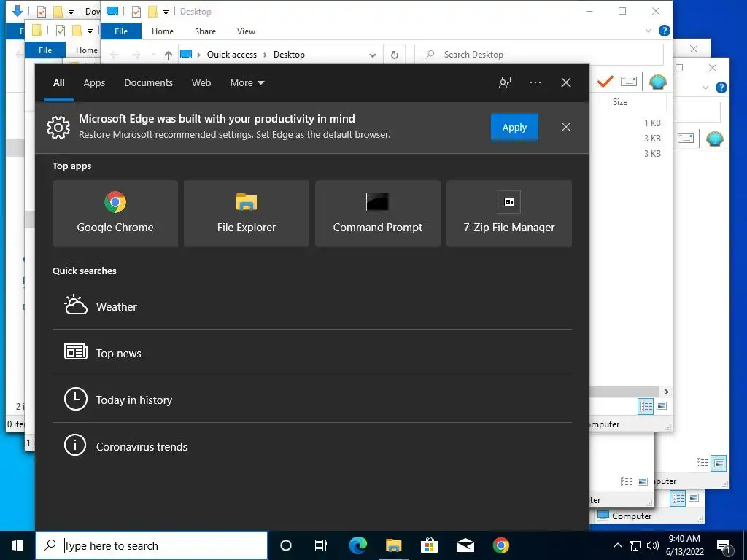Open Microsoft Store from taskbar
The image size is (747, 560).
tap(429, 545)
